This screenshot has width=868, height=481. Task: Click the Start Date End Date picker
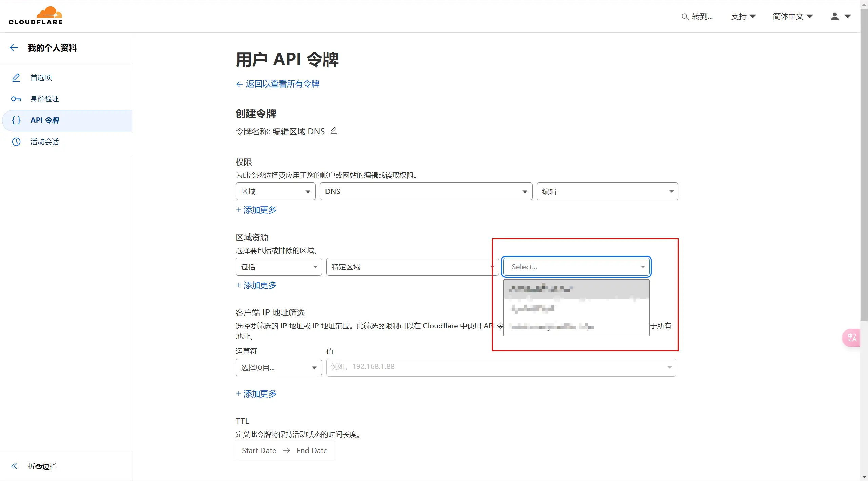click(284, 450)
